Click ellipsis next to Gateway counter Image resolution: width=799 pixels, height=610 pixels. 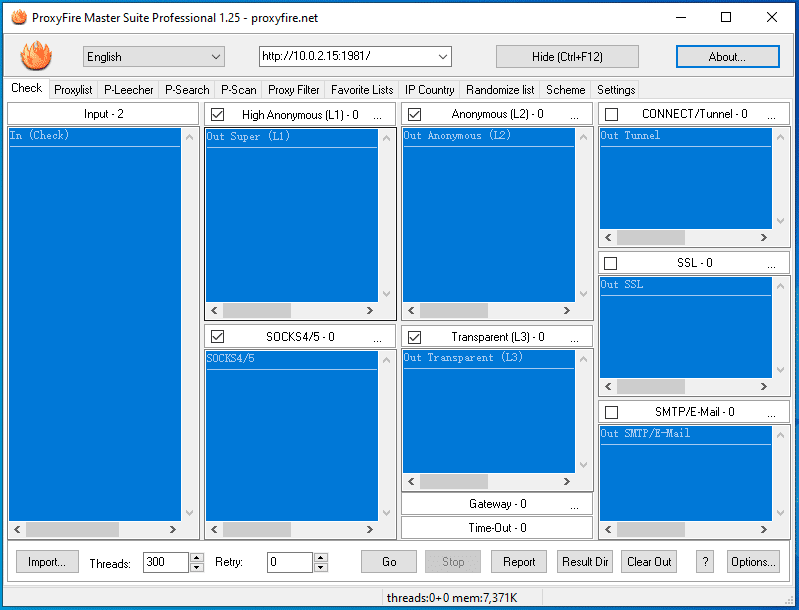point(574,505)
